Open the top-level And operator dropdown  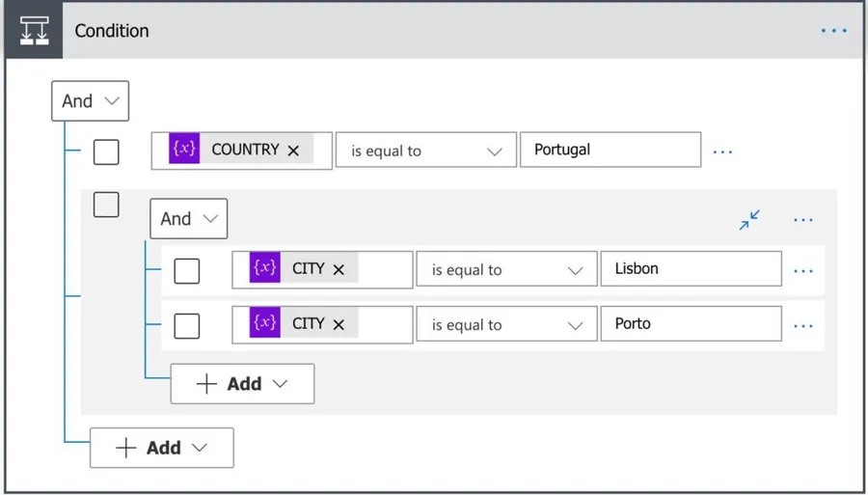(x=90, y=101)
